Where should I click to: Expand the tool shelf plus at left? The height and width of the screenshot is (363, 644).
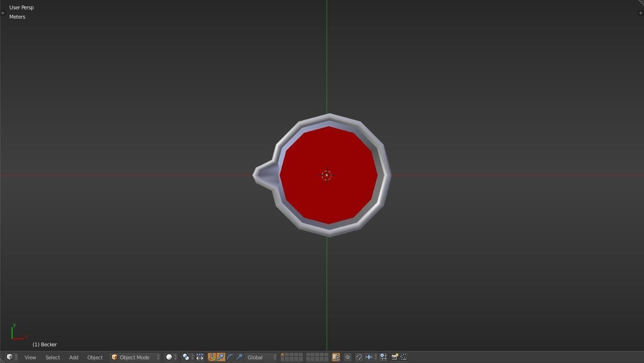click(3, 13)
